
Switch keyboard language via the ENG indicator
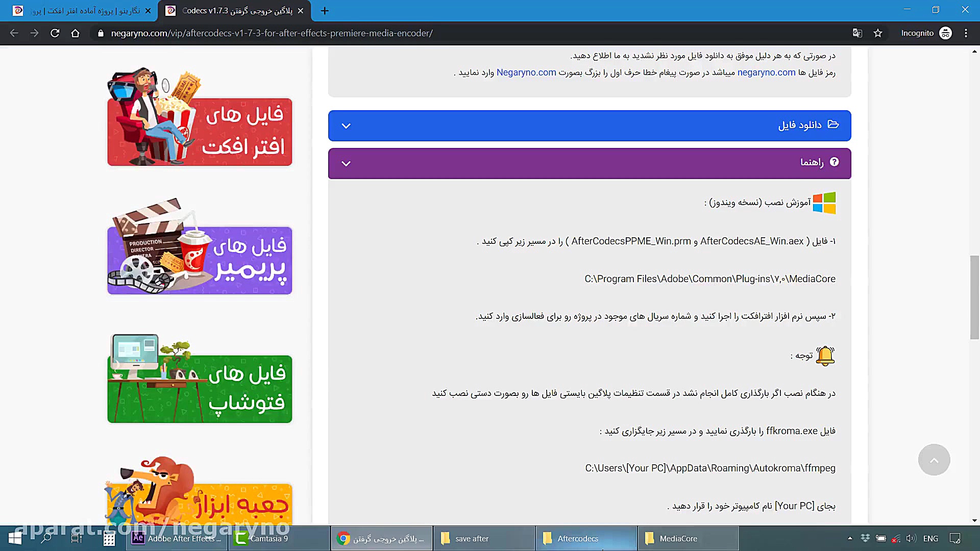point(931,538)
